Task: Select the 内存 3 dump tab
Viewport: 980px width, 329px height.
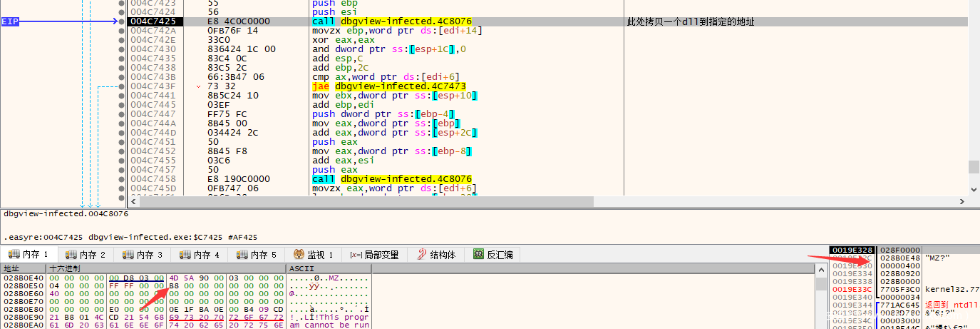Action: (x=143, y=255)
